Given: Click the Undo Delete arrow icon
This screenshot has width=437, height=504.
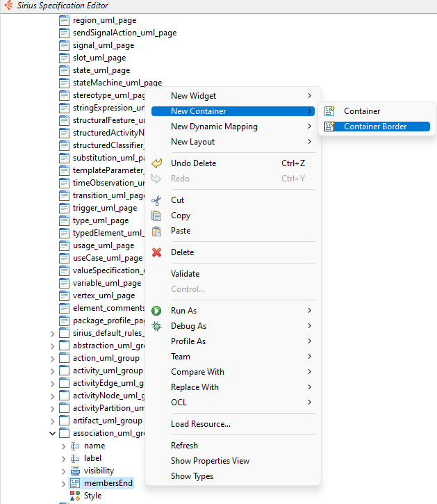Looking at the screenshot, I should (156, 163).
